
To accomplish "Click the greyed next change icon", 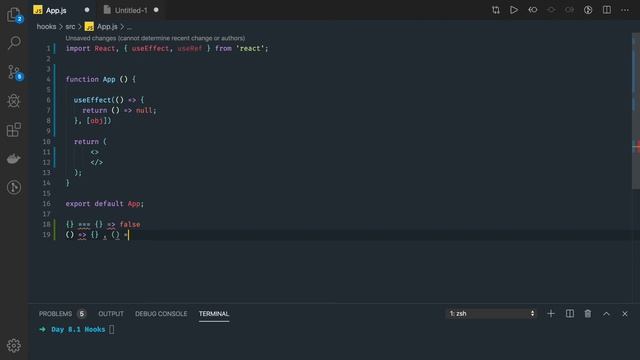I will pyautogui.click(x=569, y=10).
